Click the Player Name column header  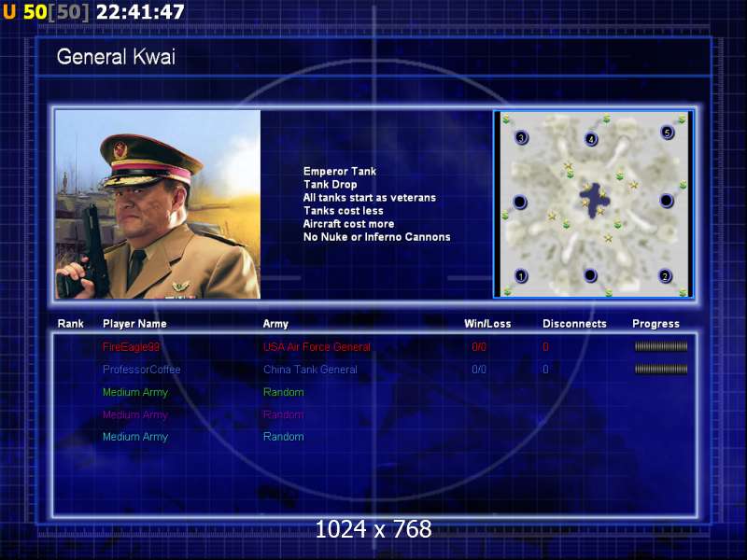[134, 324]
